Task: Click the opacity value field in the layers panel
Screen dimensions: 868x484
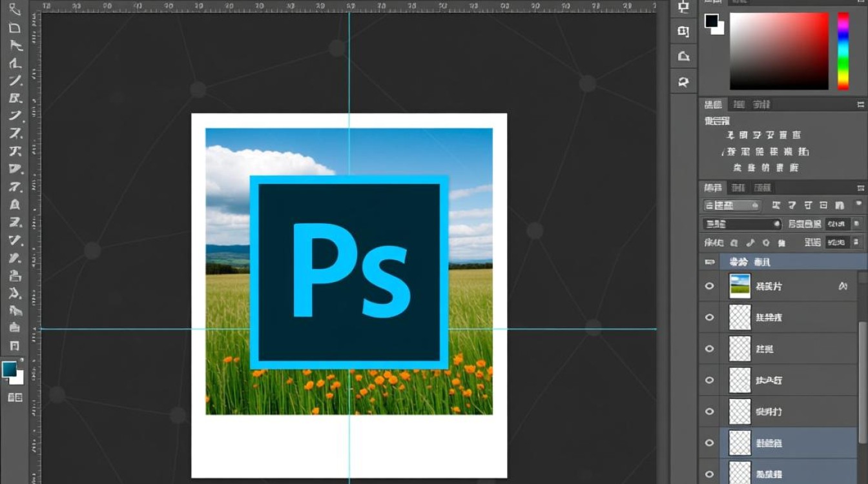Action: point(838,224)
